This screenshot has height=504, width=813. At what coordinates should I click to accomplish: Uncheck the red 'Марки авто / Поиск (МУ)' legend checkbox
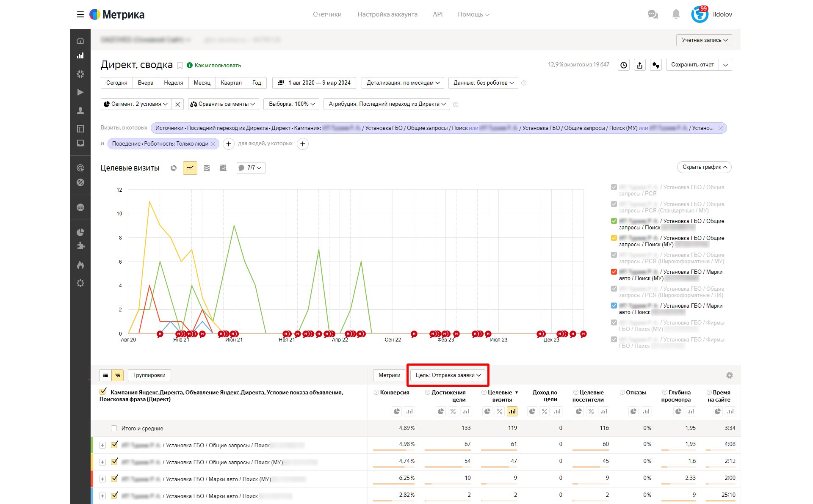[614, 272]
